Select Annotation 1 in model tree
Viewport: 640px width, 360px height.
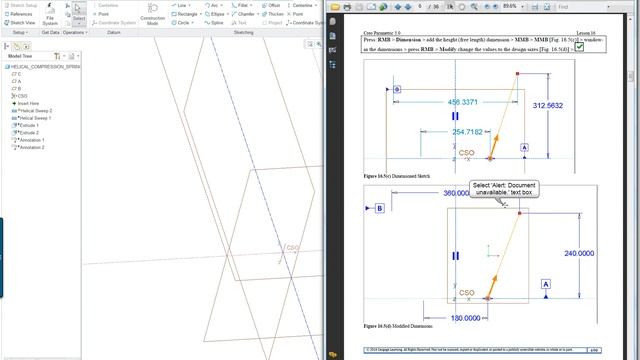(28, 140)
